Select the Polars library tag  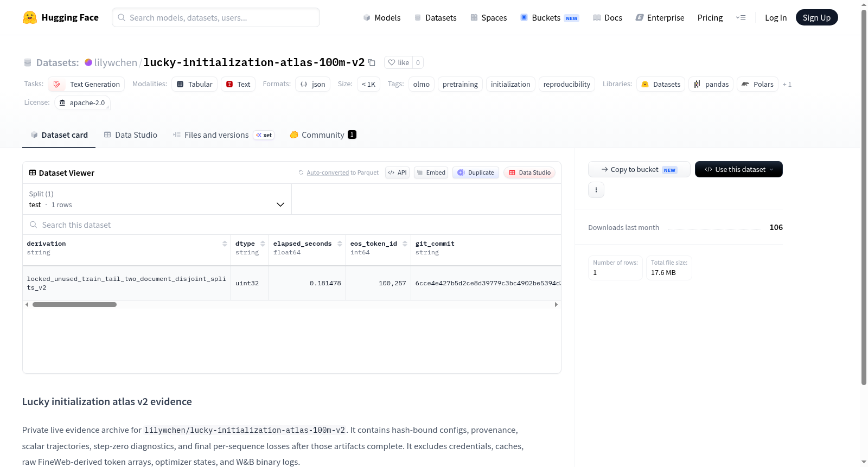pos(758,84)
